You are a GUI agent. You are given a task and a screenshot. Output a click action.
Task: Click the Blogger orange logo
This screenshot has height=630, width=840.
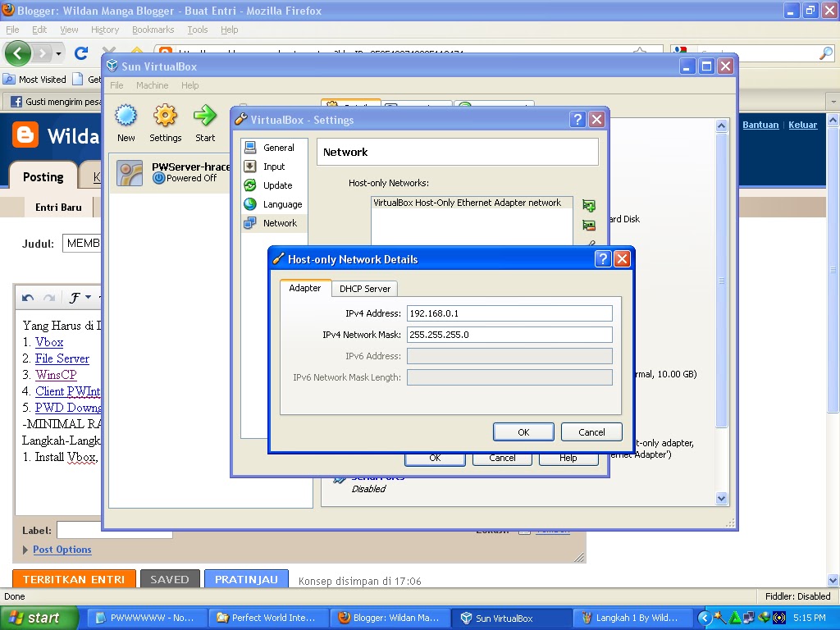(25, 135)
